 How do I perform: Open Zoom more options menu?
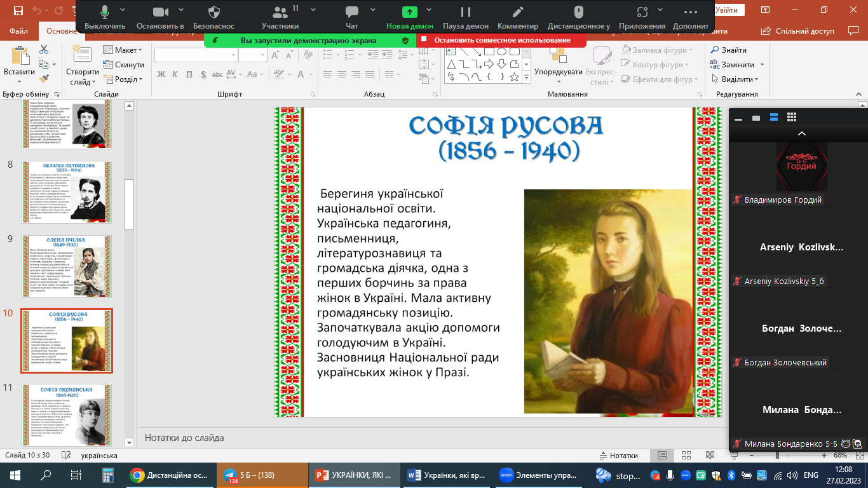(691, 17)
